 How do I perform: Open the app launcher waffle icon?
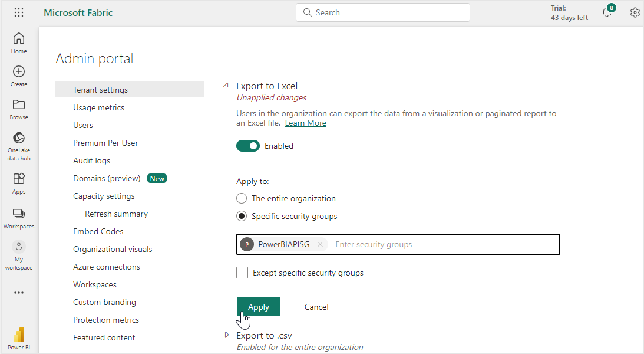pyautogui.click(x=19, y=12)
